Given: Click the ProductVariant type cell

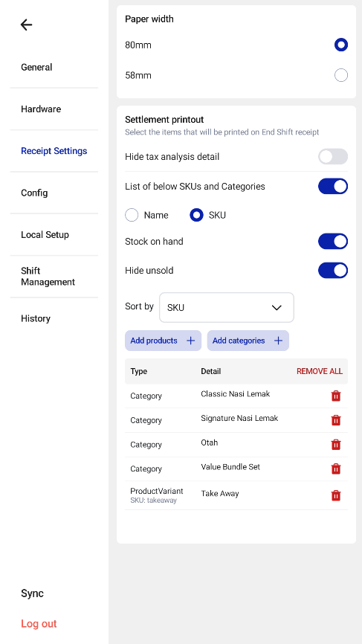Looking at the screenshot, I should [x=157, y=492].
